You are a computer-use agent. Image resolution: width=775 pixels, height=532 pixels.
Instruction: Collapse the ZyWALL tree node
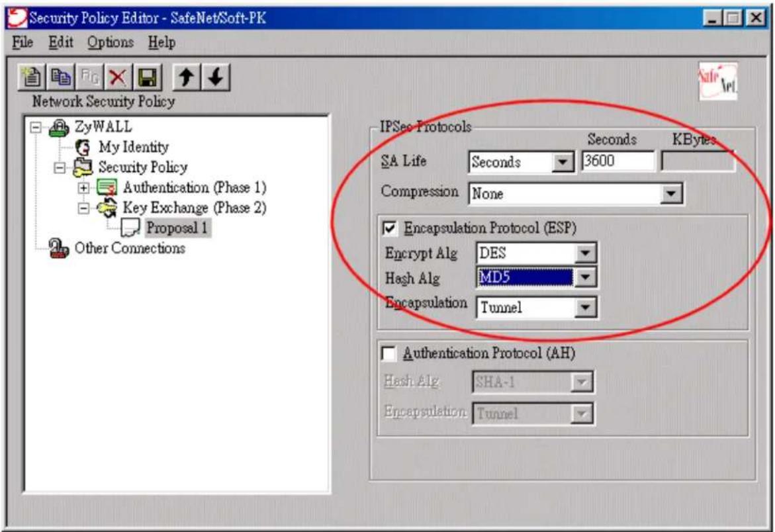coord(36,128)
